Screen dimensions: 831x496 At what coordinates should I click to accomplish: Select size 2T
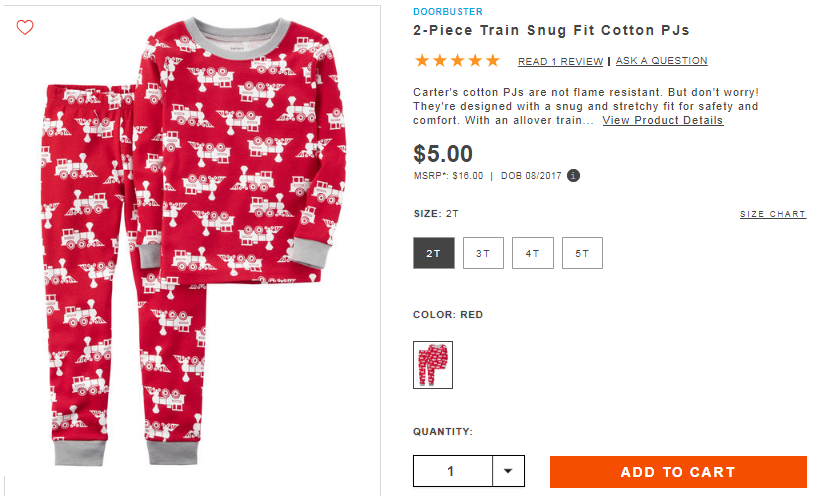pyautogui.click(x=434, y=253)
